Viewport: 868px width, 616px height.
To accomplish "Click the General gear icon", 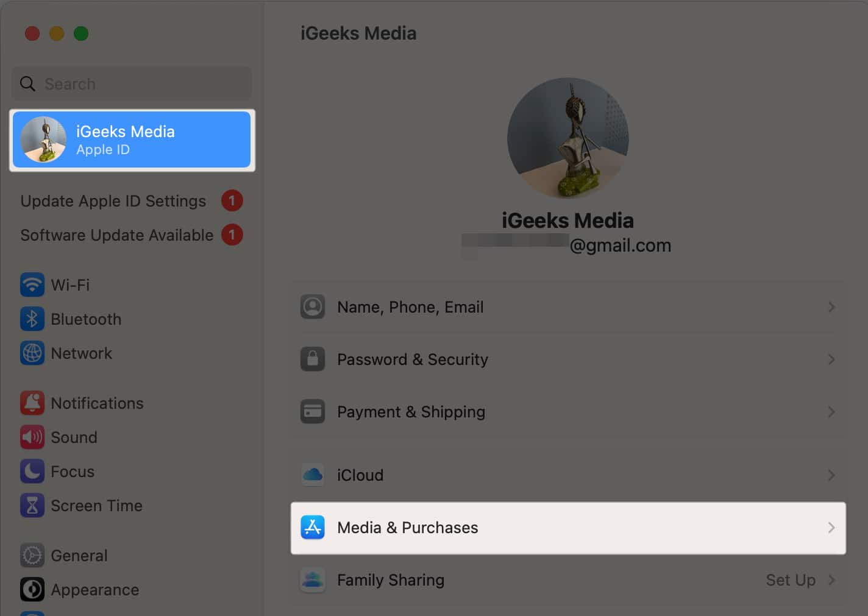I will point(32,555).
